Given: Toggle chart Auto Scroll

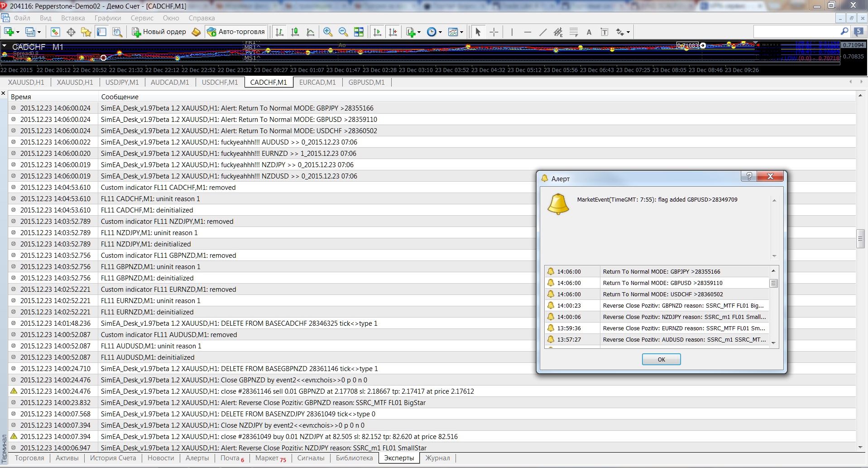Looking at the screenshot, I should point(377,32).
